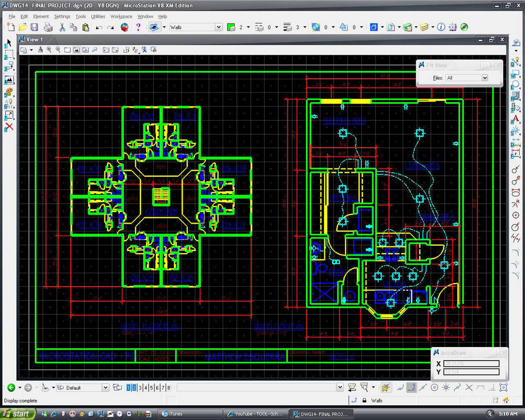Open the Element menu
The height and width of the screenshot is (420, 525).
coord(41,16)
